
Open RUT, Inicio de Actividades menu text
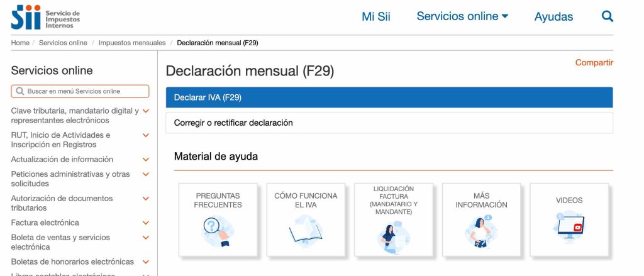pyautogui.click(x=60, y=140)
